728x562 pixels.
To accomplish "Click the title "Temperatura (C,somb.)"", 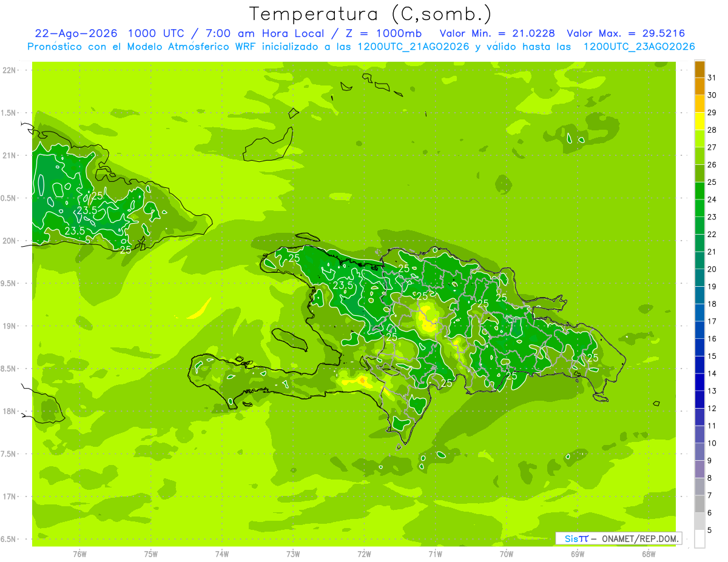I will pyautogui.click(x=371, y=14).
